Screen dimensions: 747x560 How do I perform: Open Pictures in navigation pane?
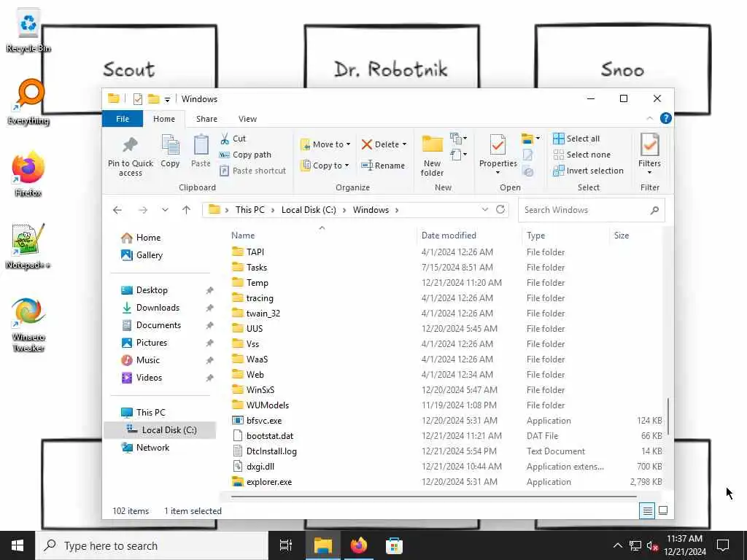(x=144, y=343)
